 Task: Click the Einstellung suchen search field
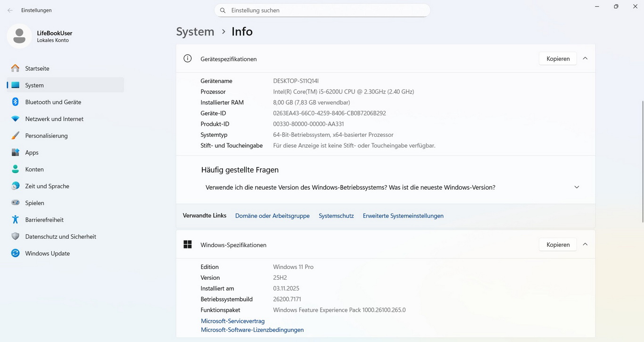click(325, 10)
